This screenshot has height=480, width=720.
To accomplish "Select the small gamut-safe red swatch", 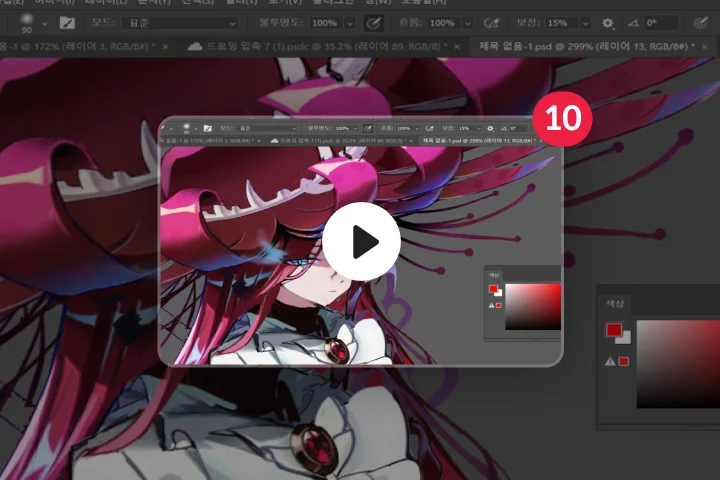I will point(624,361).
